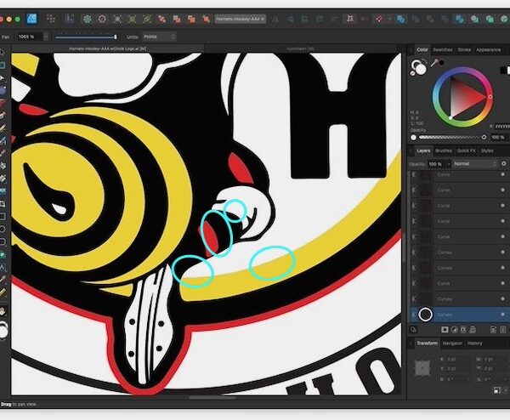
Task: Switch to the Appearance tab
Action: click(488, 50)
